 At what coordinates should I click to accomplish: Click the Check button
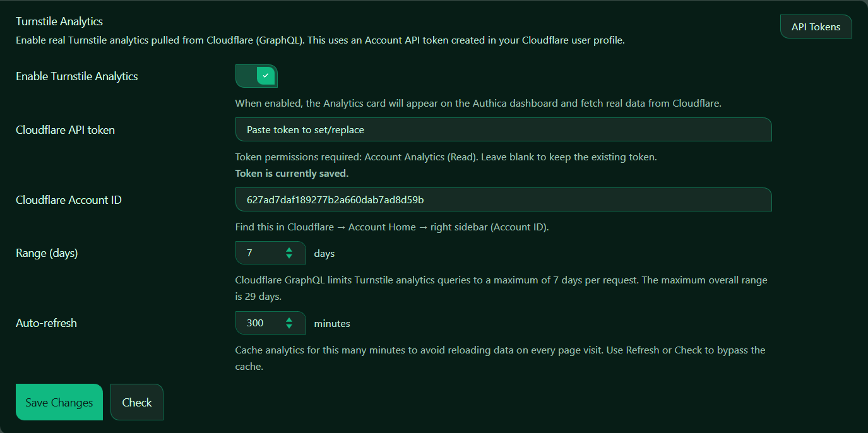pyautogui.click(x=137, y=402)
